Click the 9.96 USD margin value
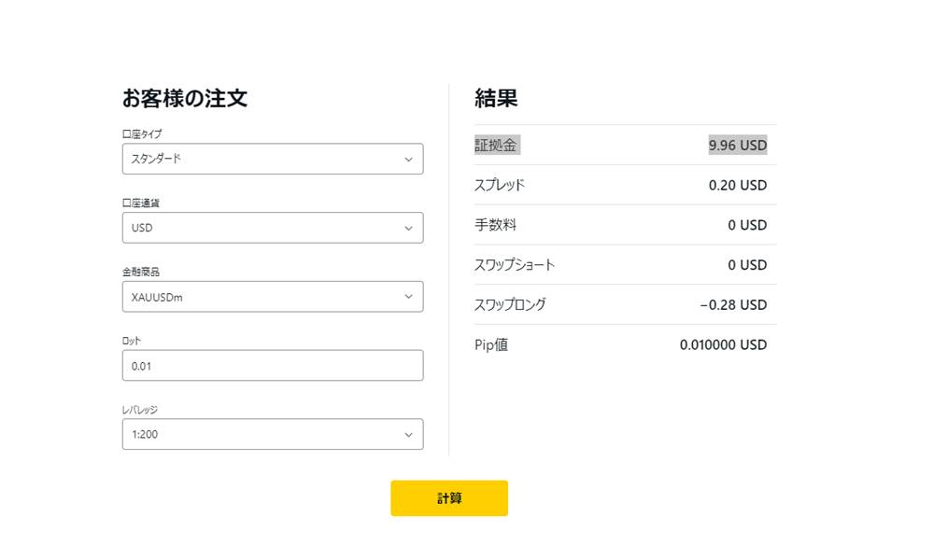This screenshot has width=934, height=560. click(738, 145)
